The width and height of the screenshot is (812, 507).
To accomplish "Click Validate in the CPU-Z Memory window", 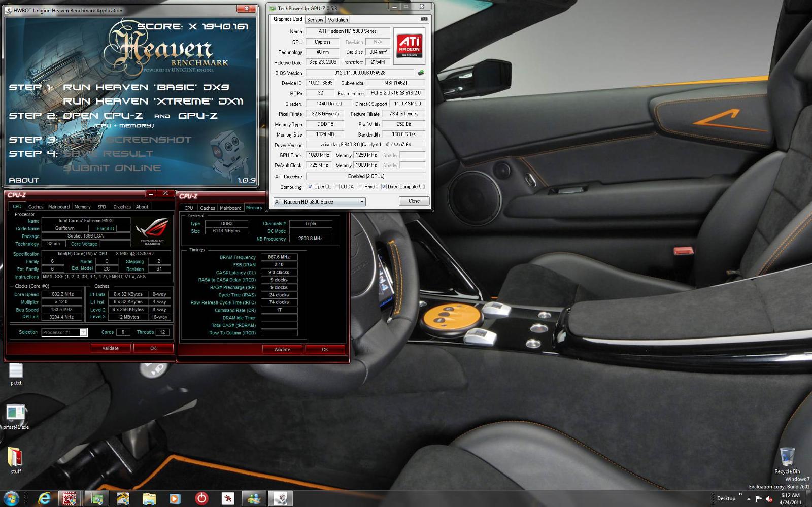I will tap(282, 349).
